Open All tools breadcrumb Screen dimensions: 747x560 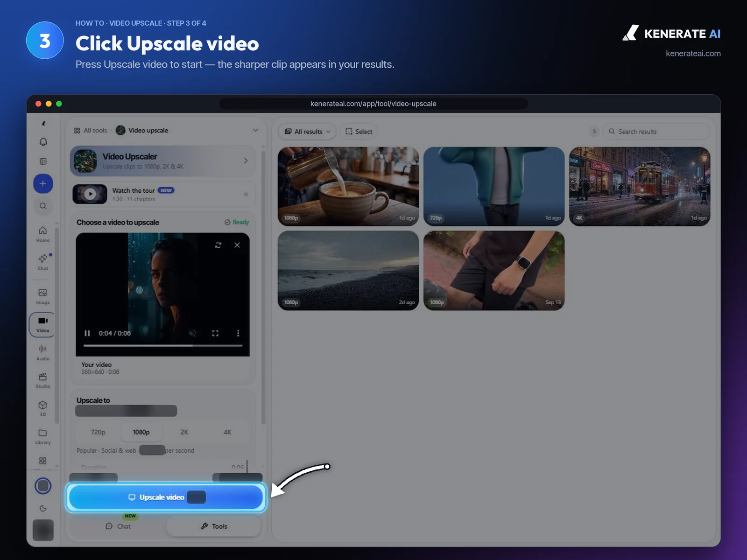(x=91, y=130)
